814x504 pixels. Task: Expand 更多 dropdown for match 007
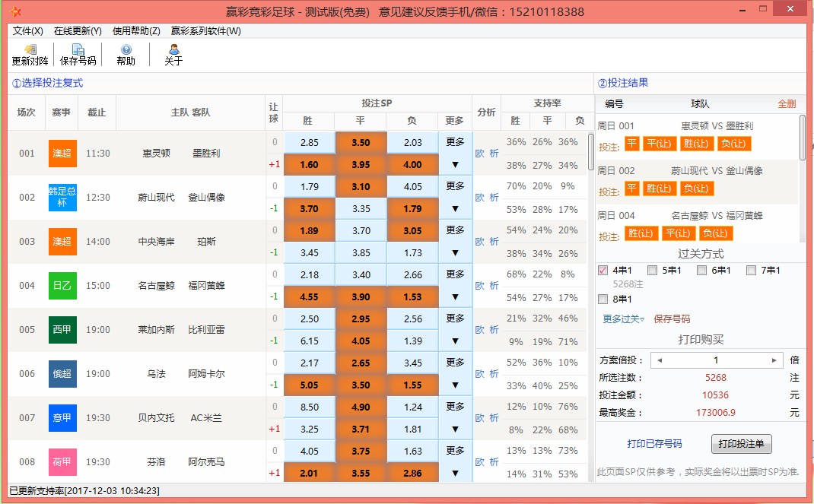point(455,418)
